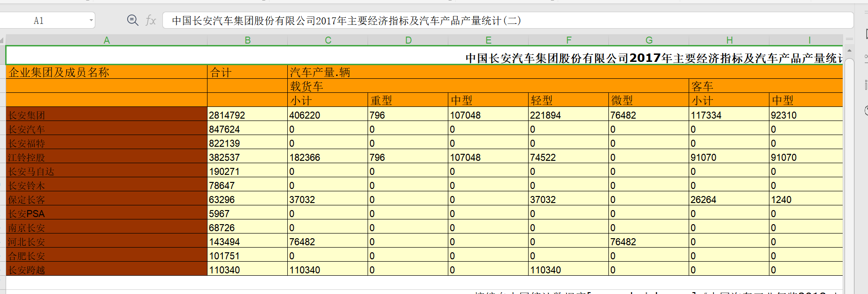Select column E header
This screenshot has height=294, width=868.
tap(488, 40)
